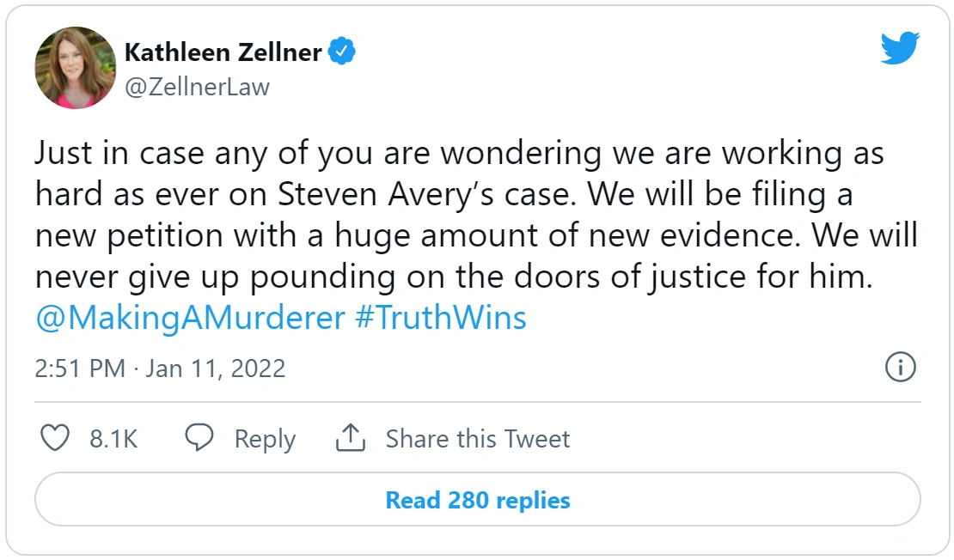Click the 8.1K likes count
Viewport: 954px width, 560px height.
pyautogui.click(x=113, y=439)
